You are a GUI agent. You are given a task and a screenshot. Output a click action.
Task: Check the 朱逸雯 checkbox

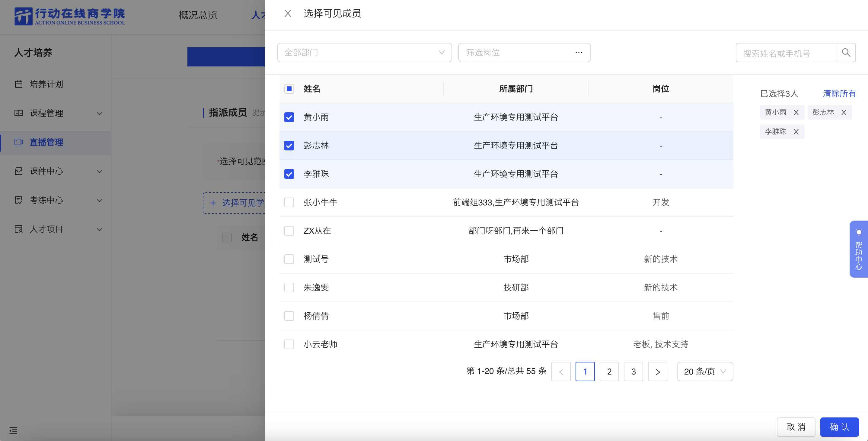pos(289,288)
